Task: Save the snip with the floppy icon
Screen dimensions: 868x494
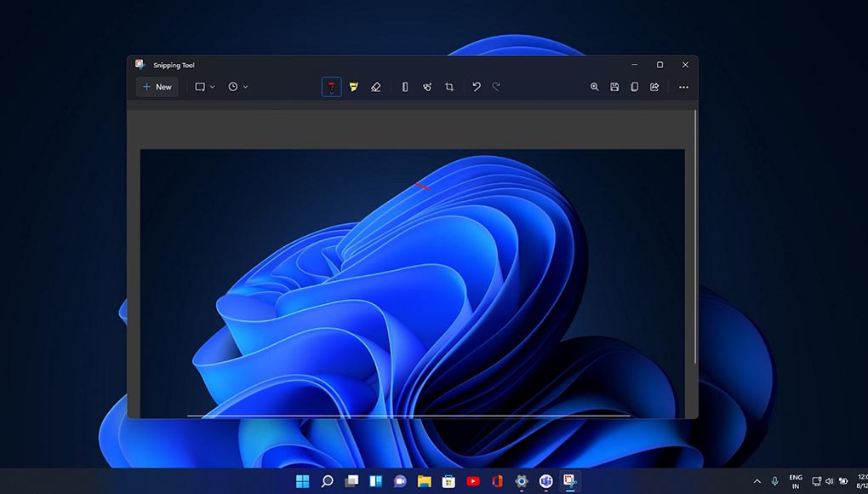Action: click(x=614, y=87)
